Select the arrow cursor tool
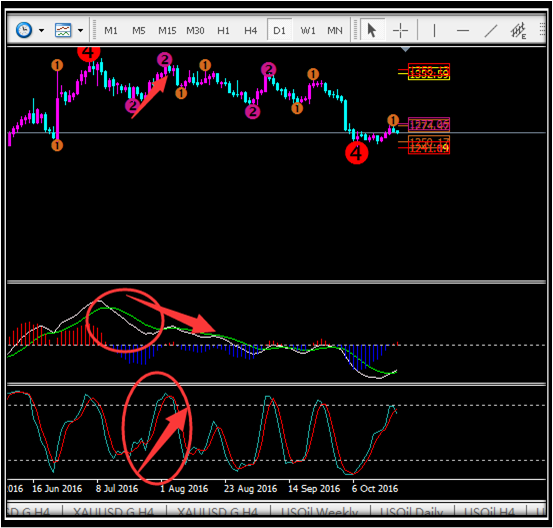Viewport: 553px width, 528px height. point(371,30)
